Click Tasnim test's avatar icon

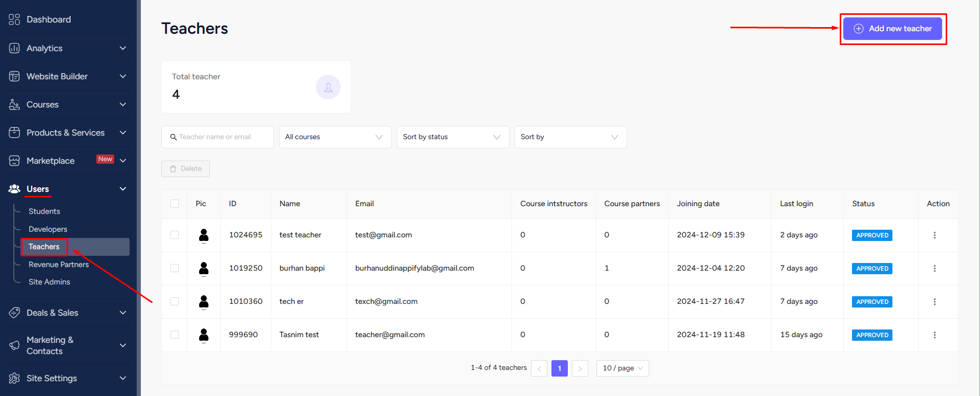pos(204,335)
